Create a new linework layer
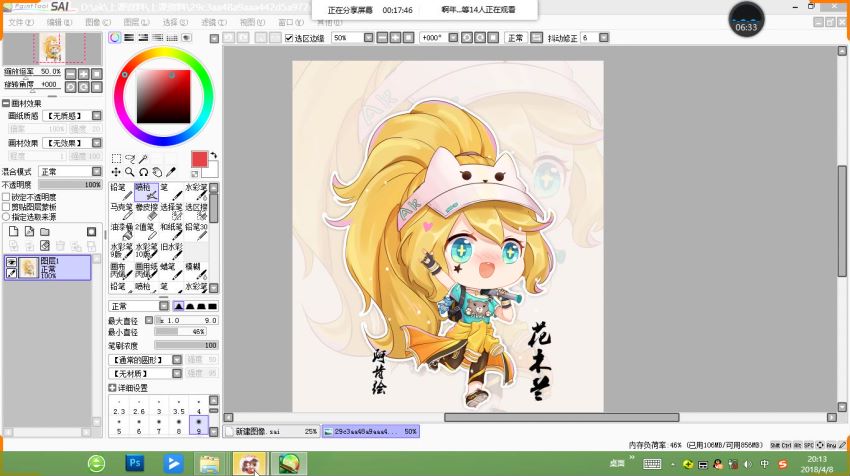The image size is (850, 476). pyautogui.click(x=29, y=231)
